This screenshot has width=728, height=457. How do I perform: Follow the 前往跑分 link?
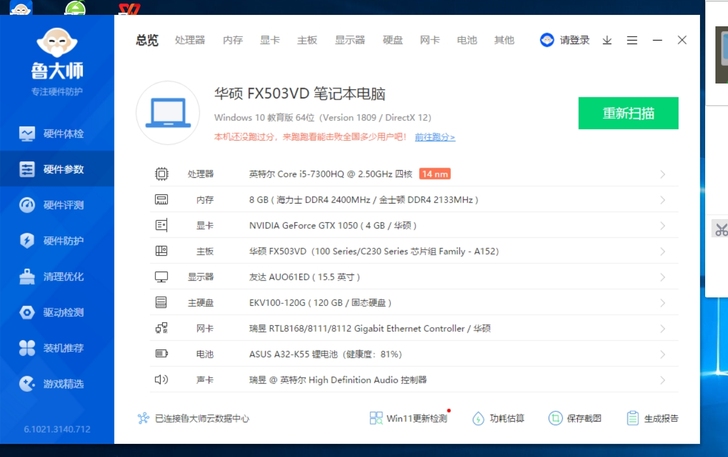[435, 137]
